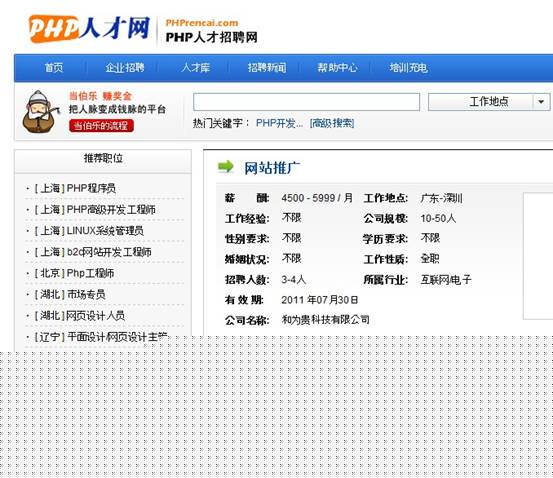Click the PHP开发 hot keyword link
553x478 pixels.
[x=279, y=123]
